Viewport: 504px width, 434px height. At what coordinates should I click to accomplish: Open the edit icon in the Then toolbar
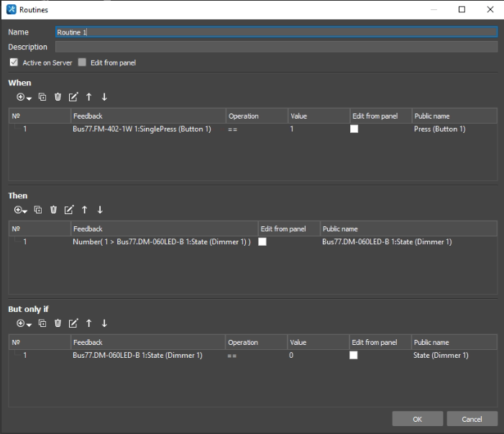69,210
